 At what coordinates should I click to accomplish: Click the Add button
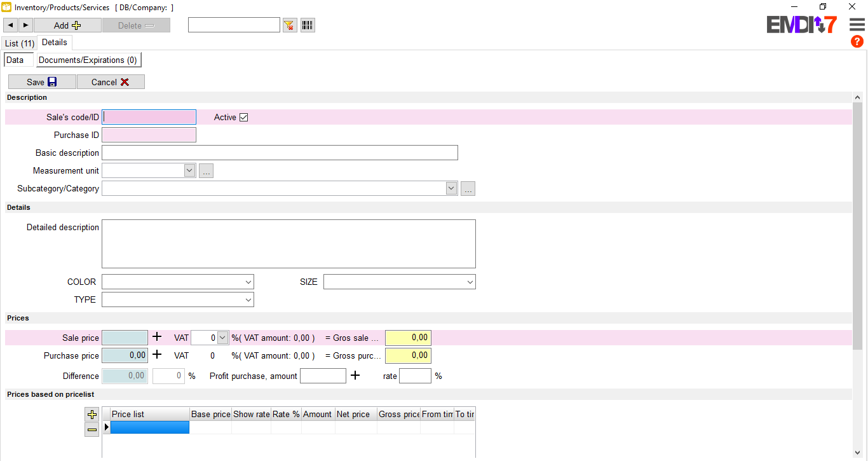point(67,25)
